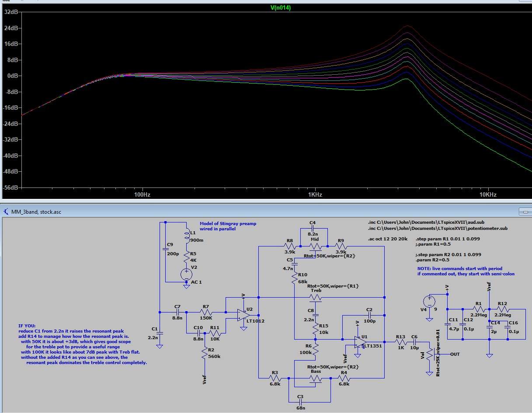Click the U2 op-amp symbol

[243, 315]
